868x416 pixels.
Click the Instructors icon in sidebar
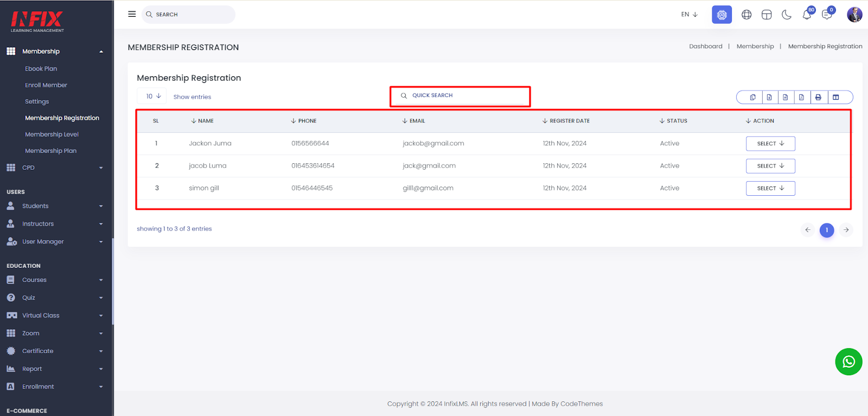(x=10, y=223)
